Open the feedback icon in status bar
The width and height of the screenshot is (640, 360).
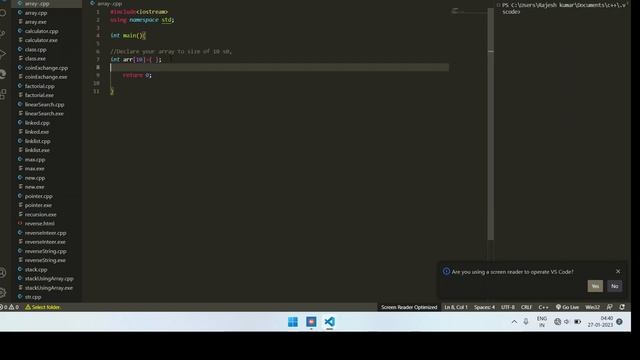[x=609, y=307]
